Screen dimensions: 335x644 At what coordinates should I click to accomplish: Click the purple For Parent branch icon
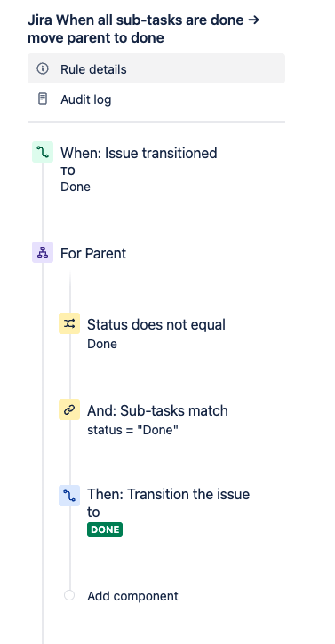(x=43, y=252)
